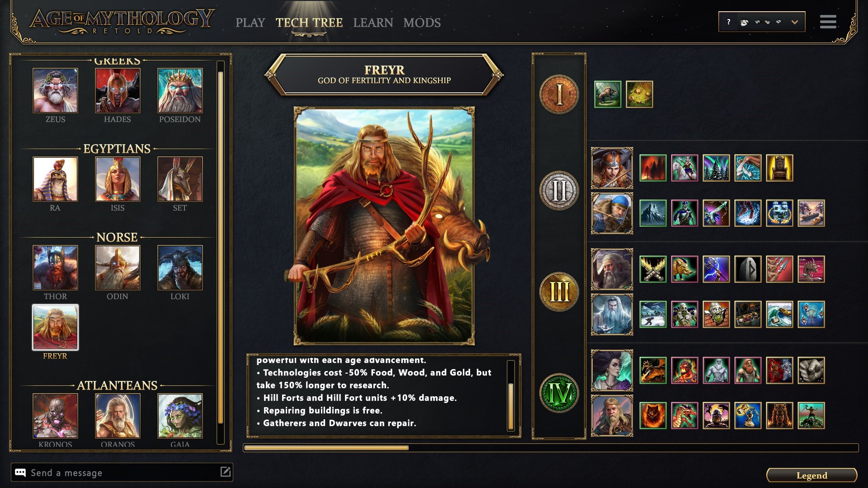Viewport: 868px width, 488px height.
Task: Open the LEARN section
Action: pyautogui.click(x=373, y=23)
